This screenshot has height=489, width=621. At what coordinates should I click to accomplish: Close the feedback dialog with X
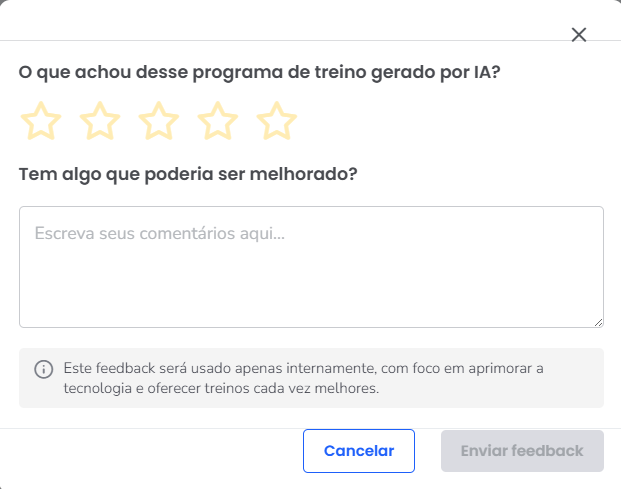578,35
